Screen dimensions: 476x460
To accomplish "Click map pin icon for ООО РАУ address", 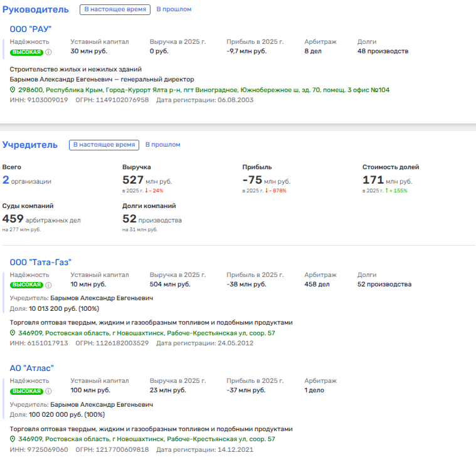I will 13,90.
